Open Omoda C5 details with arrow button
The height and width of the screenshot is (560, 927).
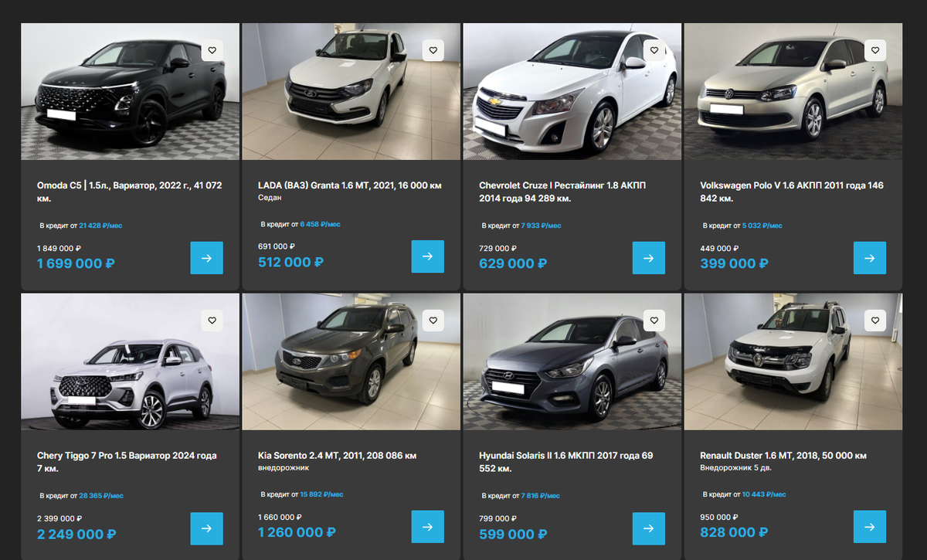pos(207,258)
